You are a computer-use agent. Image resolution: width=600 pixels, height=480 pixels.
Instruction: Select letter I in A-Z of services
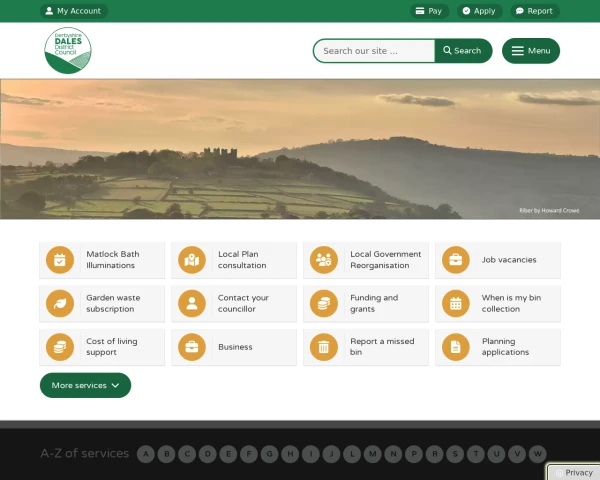(x=311, y=454)
